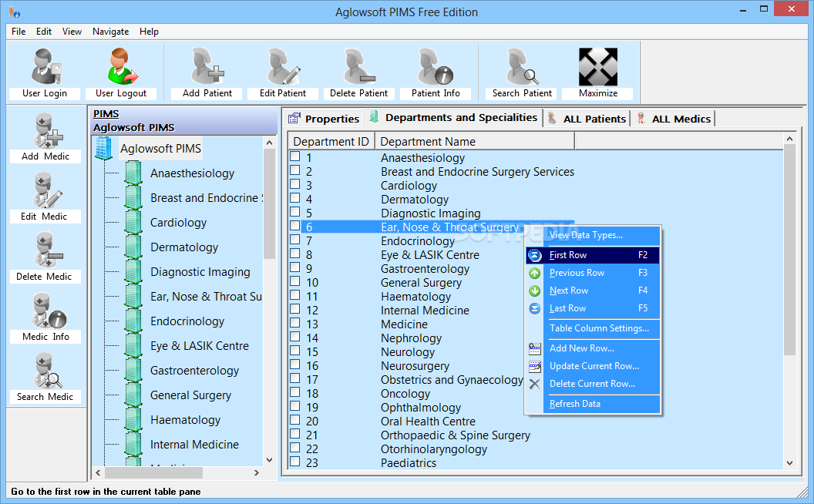Open Patient Info from toolbar
This screenshot has height=504, width=814.
[436, 66]
